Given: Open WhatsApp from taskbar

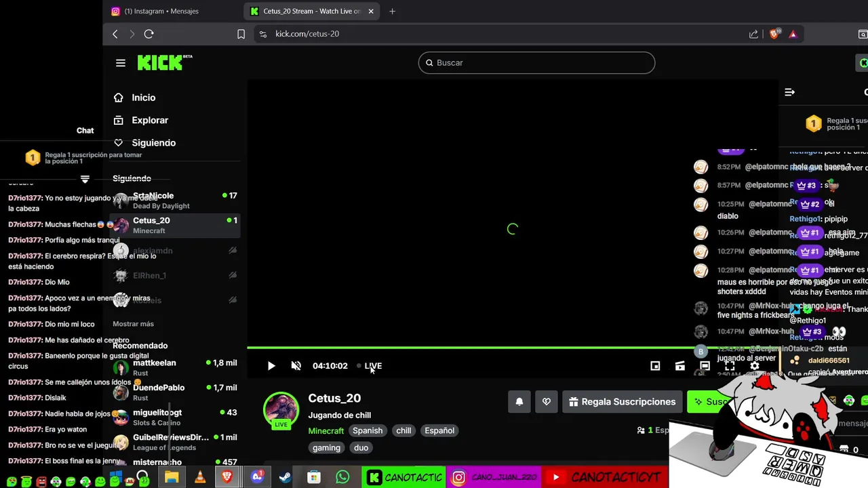Looking at the screenshot, I should click(x=342, y=477).
